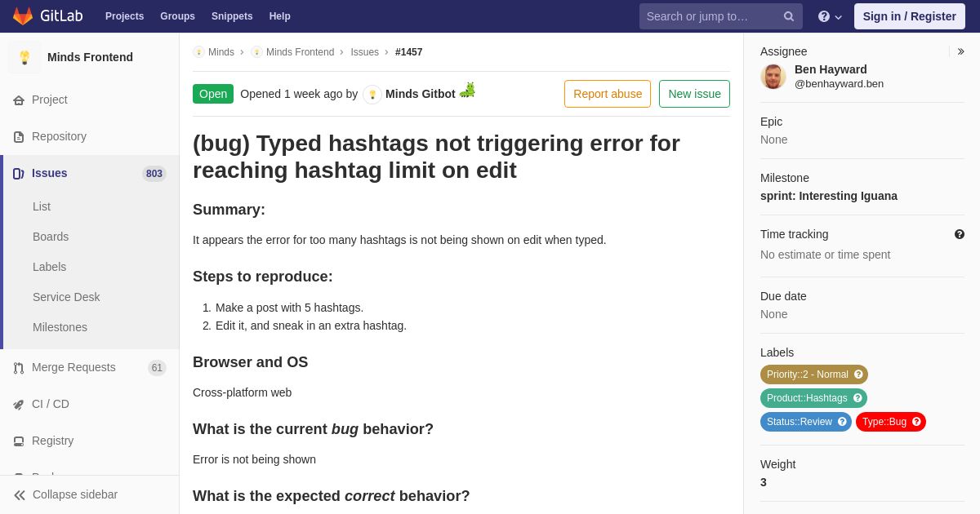Image resolution: width=980 pixels, height=514 pixels.
Task: Open the Minds breadcrumb link
Action: pos(221,52)
